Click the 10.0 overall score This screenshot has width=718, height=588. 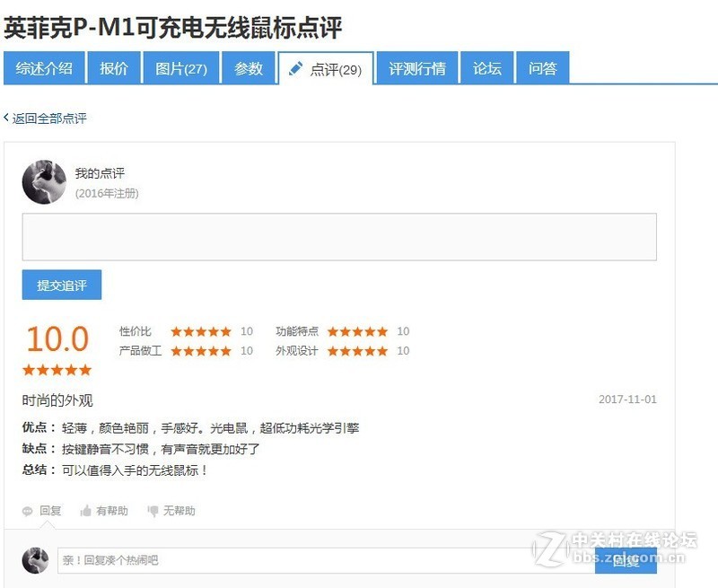[x=57, y=338]
